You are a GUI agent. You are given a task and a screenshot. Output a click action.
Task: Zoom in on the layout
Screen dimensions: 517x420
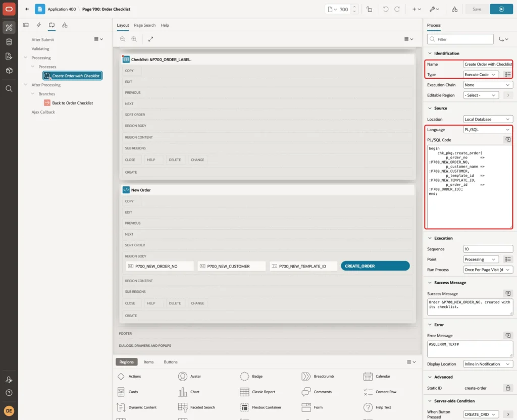pyautogui.click(x=134, y=39)
